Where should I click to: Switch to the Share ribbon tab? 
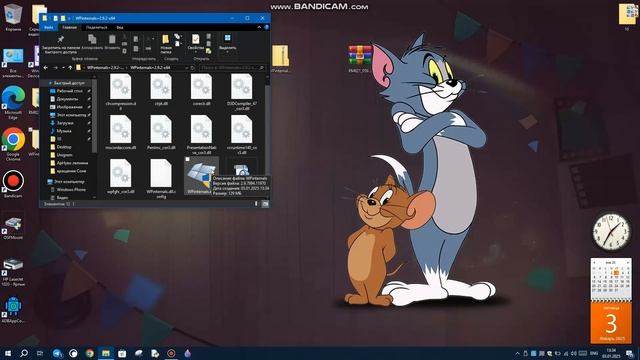[x=96, y=27]
